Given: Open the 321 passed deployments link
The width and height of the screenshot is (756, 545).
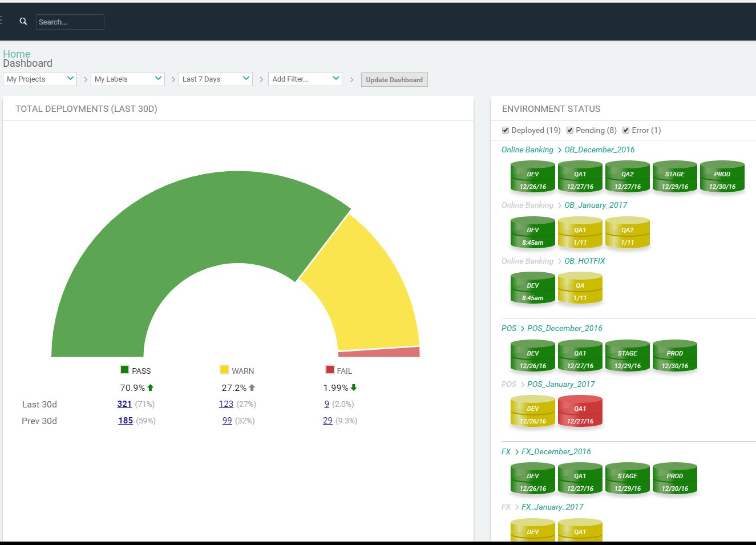Looking at the screenshot, I should click(x=124, y=404).
